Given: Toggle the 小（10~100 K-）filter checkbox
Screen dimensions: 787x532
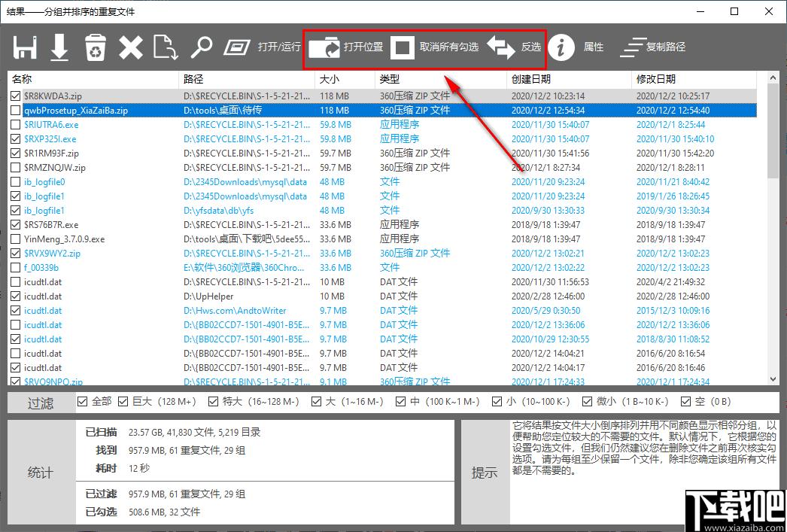Looking at the screenshot, I should pos(497,402).
